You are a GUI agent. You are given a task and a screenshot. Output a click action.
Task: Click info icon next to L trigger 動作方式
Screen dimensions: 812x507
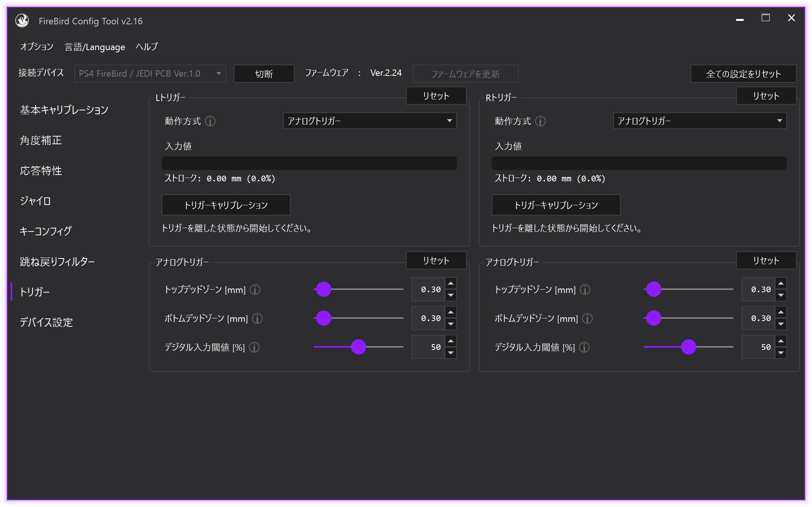[x=210, y=121]
